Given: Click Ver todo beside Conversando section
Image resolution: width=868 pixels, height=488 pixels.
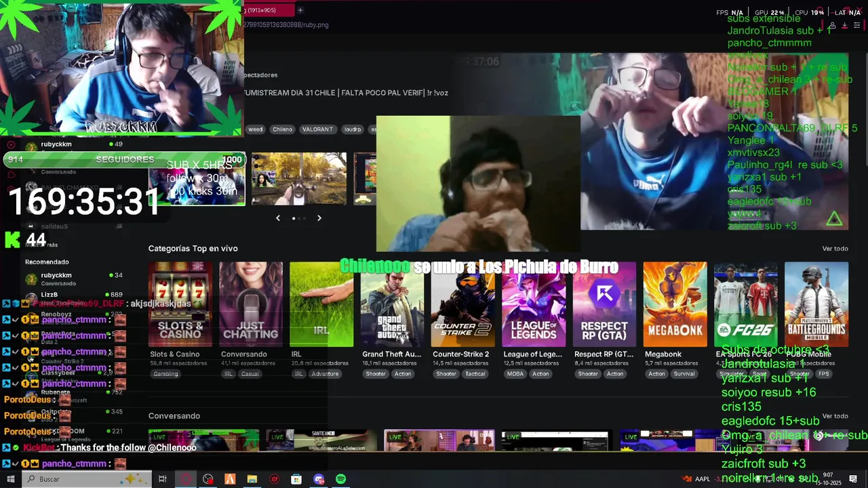Looking at the screenshot, I should [x=835, y=416].
